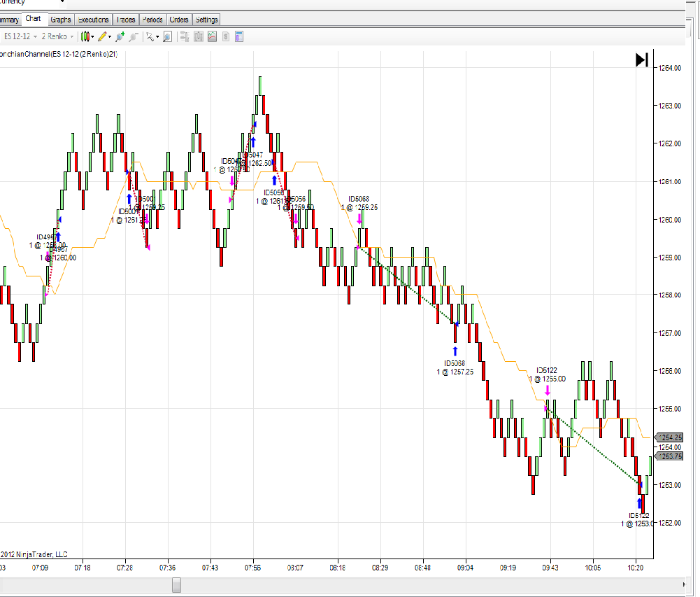This screenshot has width=700, height=597.
Task: Open the chart style candlestick icon
Action: 85,36
